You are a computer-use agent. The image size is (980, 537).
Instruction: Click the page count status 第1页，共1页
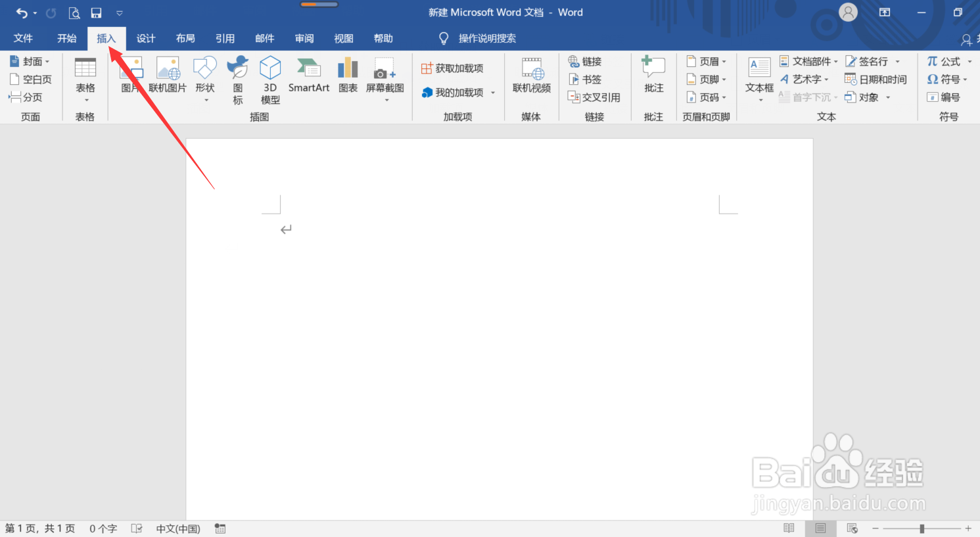pyautogui.click(x=40, y=528)
